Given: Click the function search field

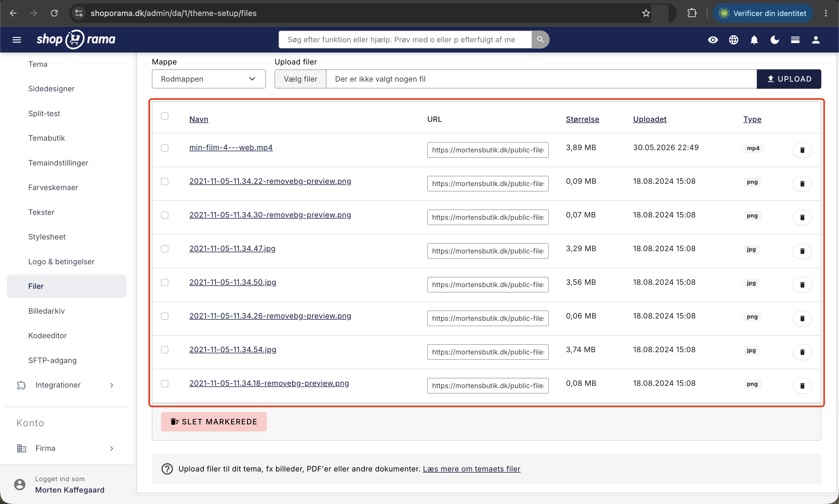Looking at the screenshot, I should pos(405,39).
